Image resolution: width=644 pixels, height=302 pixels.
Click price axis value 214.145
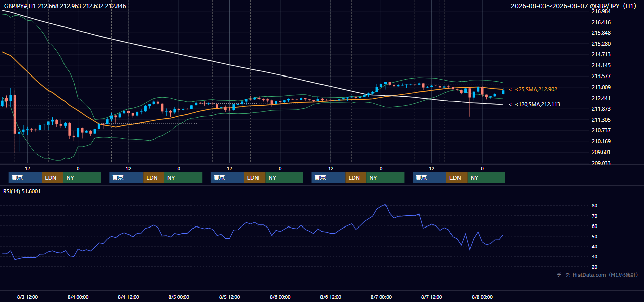click(601, 65)
